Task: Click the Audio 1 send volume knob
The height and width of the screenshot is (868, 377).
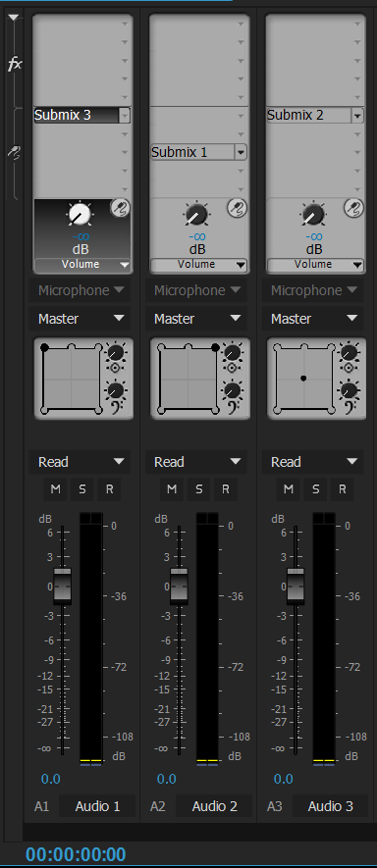Action: click(81, 214)
